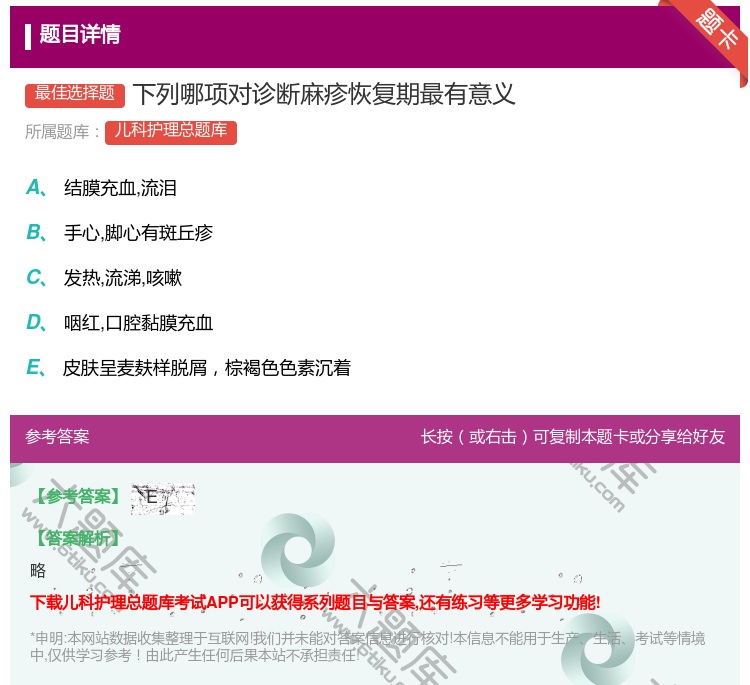750x685 pixels.
Task: Click the letter E option marker
Action: pyautogui.click(x=36, y=368)
